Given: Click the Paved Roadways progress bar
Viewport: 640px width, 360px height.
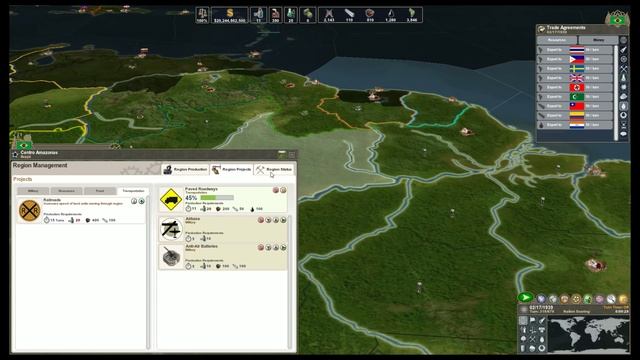Looking at the screenshot, I should [217, 198].
